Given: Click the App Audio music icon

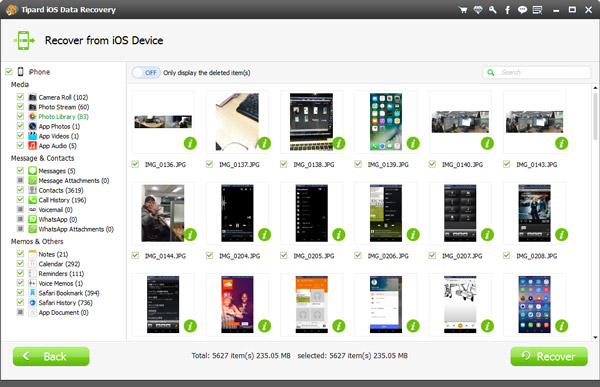Looking at the screenshot, I should click(x=33, y=145).
